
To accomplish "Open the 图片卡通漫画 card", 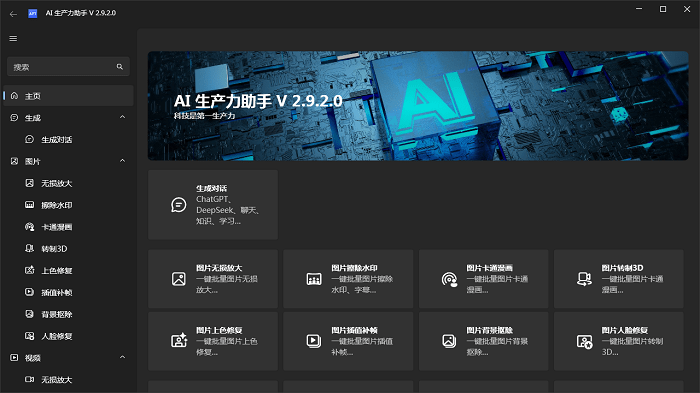I will click(x=483, y=279).
